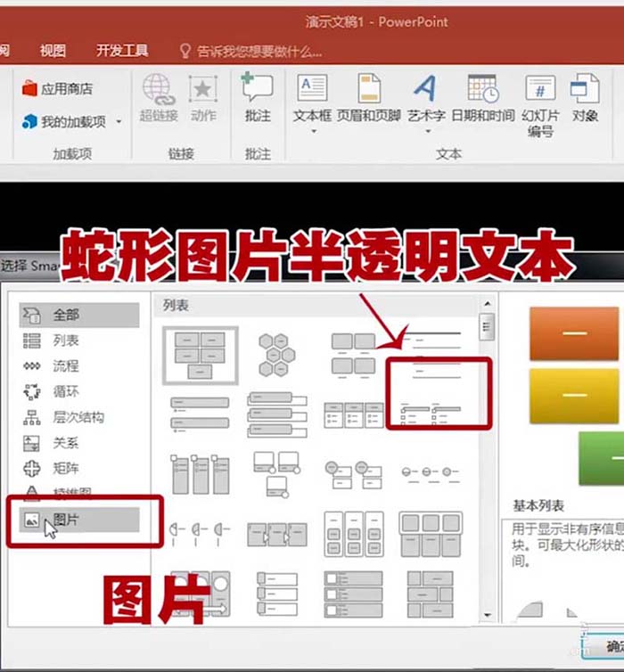Choose the alternating hexagons layout

point(277,356)
